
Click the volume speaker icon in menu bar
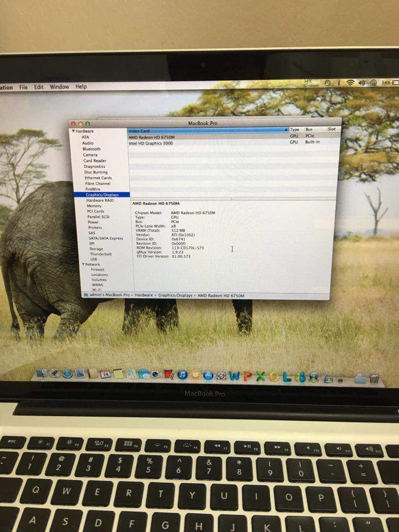click(362, 83)
